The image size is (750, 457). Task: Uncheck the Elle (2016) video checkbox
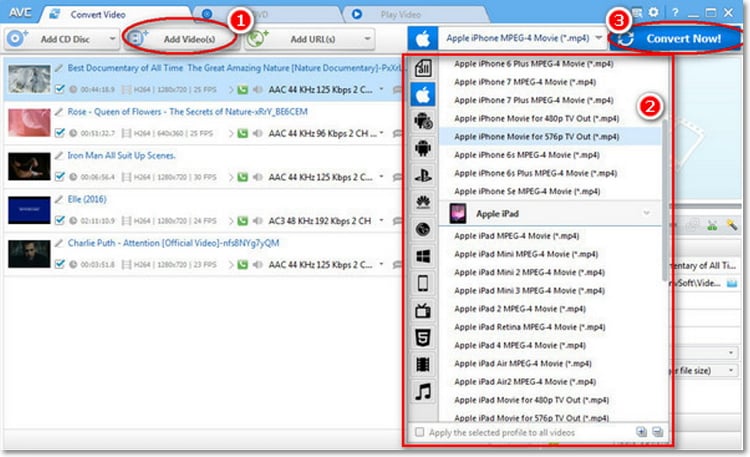(60, 220)
